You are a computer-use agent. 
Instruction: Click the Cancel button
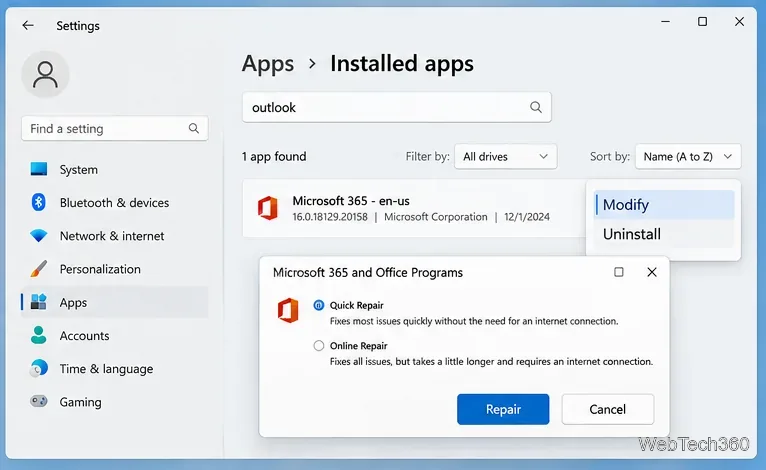[608, 409]
